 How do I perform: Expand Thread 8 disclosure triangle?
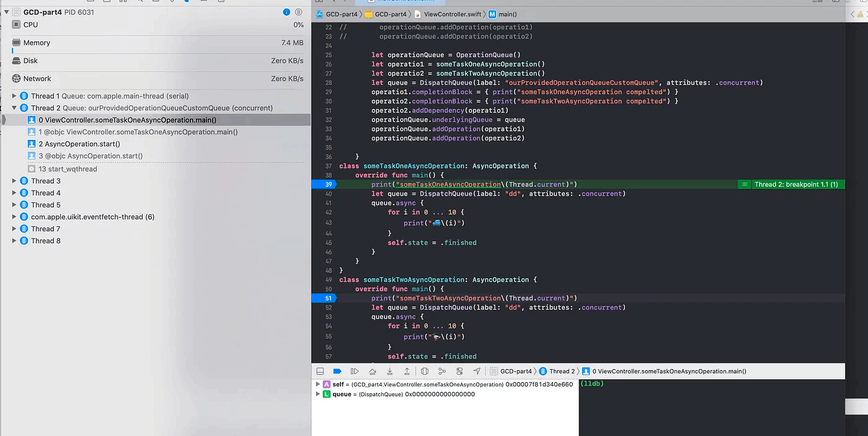(x=14, y=240)
